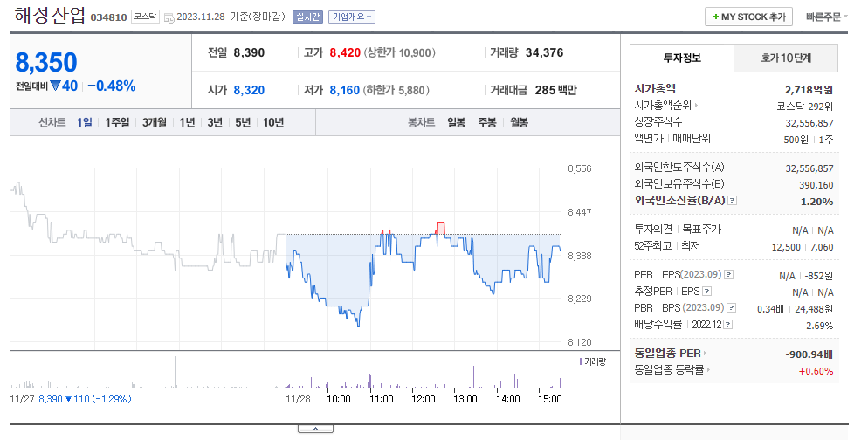
Task: Open the 빠른주문 dropdown
Action: point(826,17)
